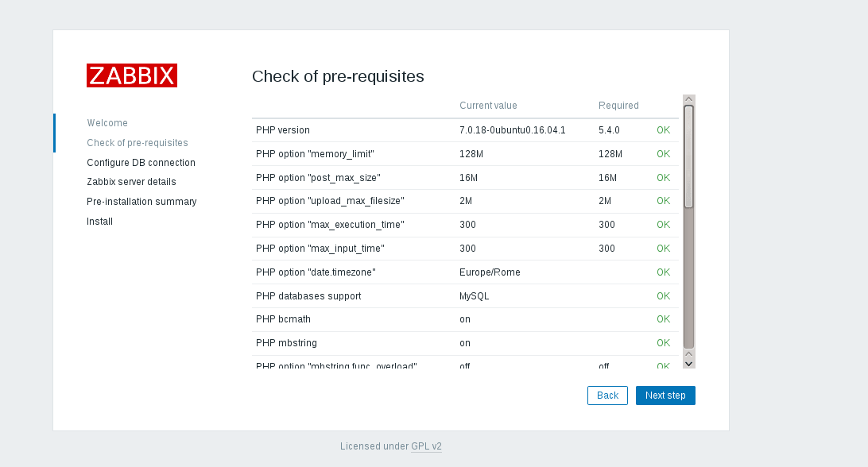
Task: Open Pre-installation summary step
Action: coord(141,202)
